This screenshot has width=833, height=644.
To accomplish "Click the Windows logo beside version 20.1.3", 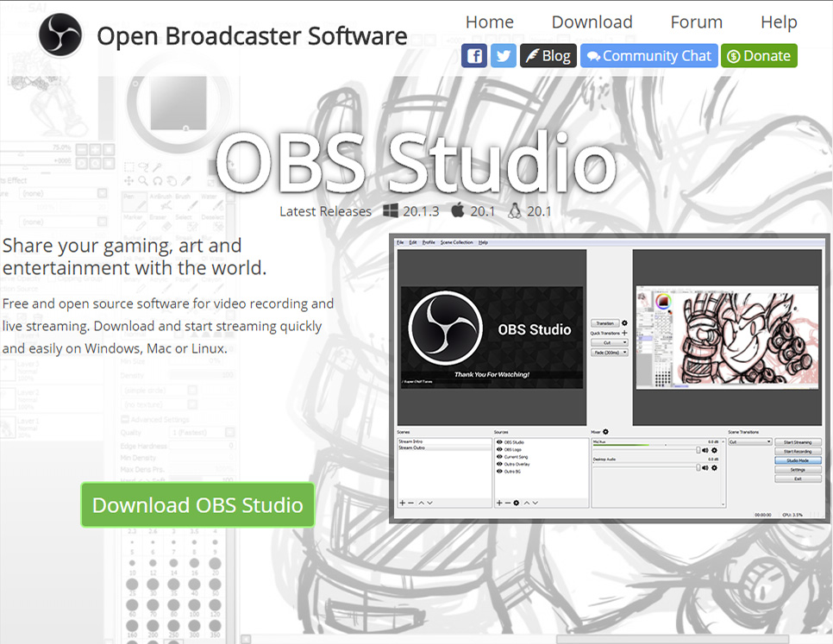I will tap(391, 210).
